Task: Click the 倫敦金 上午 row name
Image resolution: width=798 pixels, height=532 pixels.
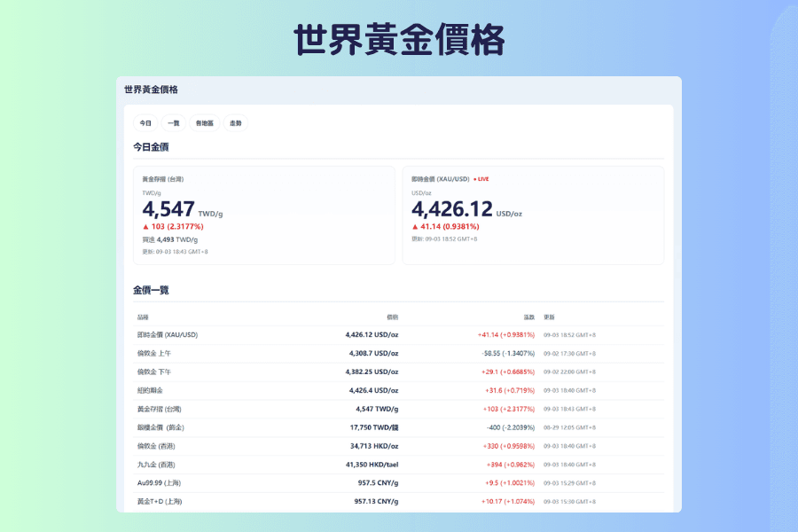Action: tap(154, 353)
